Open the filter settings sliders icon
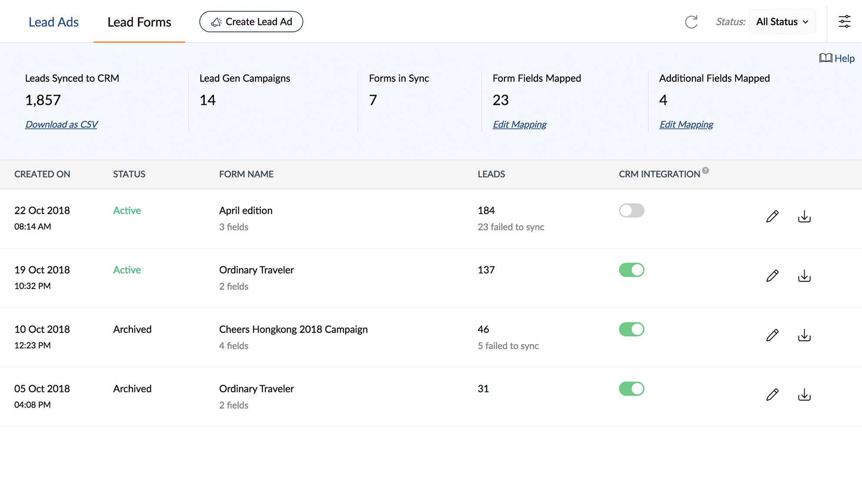 click(x=845, y=21)
